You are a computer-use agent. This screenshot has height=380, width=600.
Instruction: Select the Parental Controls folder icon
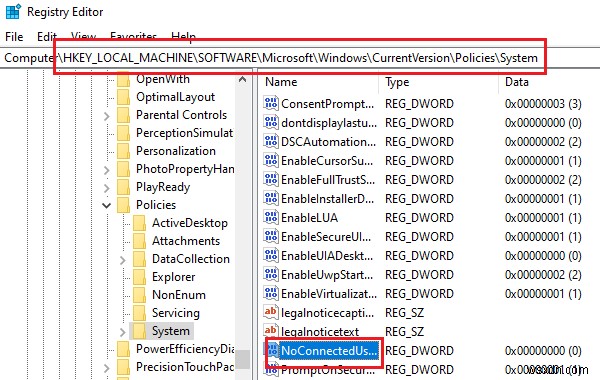click(123, 115)
